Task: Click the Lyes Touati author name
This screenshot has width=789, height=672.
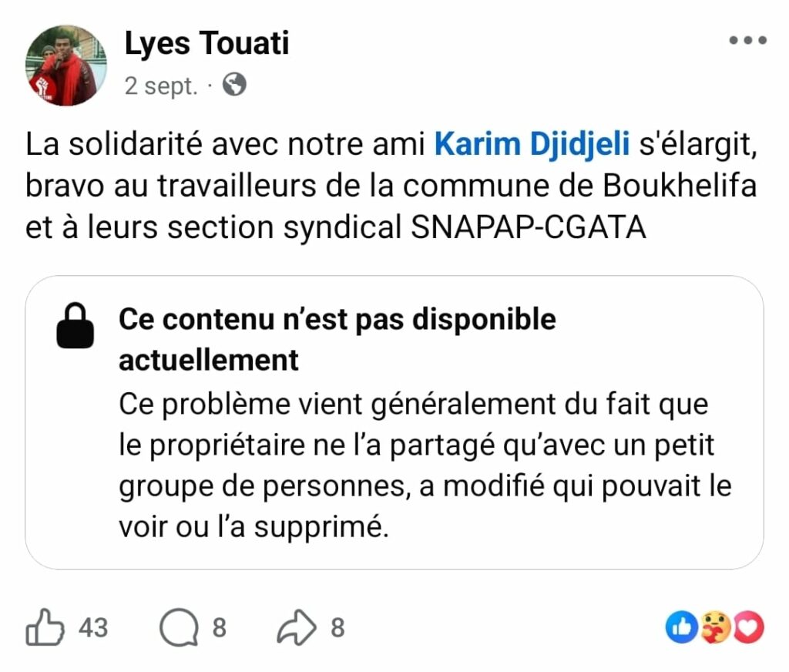Action: tap(206, 43)
